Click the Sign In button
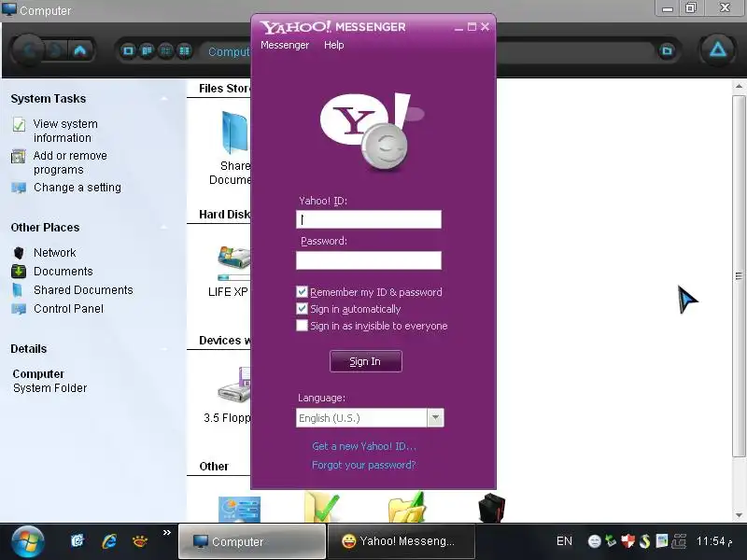This screenshot has width=747, height=560. [x=365, y=361]
